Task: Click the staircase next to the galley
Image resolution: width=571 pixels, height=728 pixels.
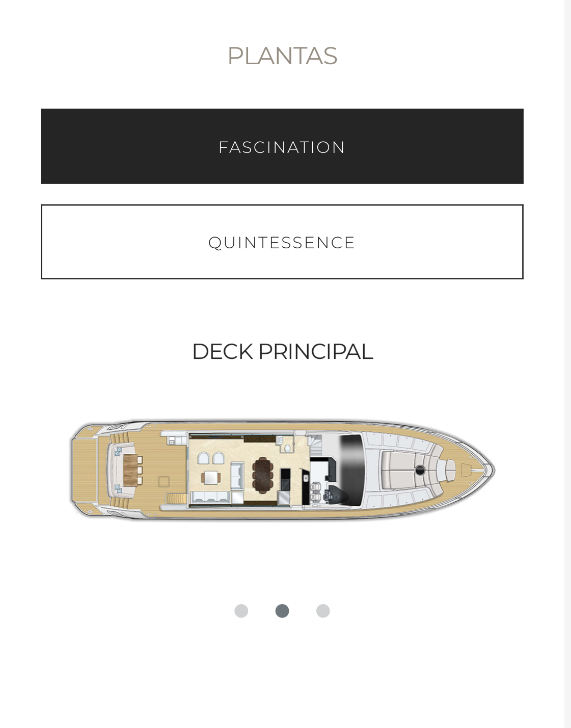Action: pyautogui.click(x=315, y=448)
